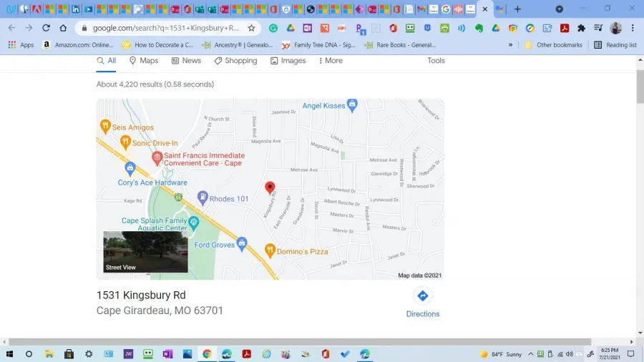
Task: Click the vertical page scrollbar thumb
Action: coord(640,87)
